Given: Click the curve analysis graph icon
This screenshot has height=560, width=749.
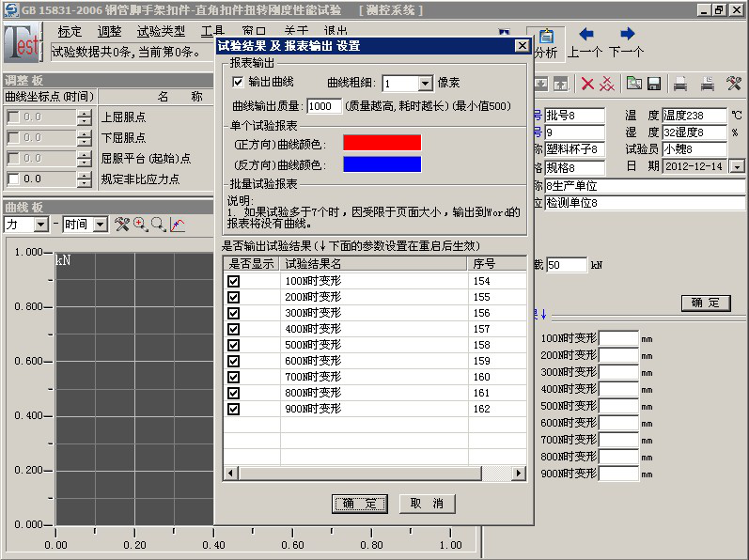Looking at the screenshot, I should point(178,225).
